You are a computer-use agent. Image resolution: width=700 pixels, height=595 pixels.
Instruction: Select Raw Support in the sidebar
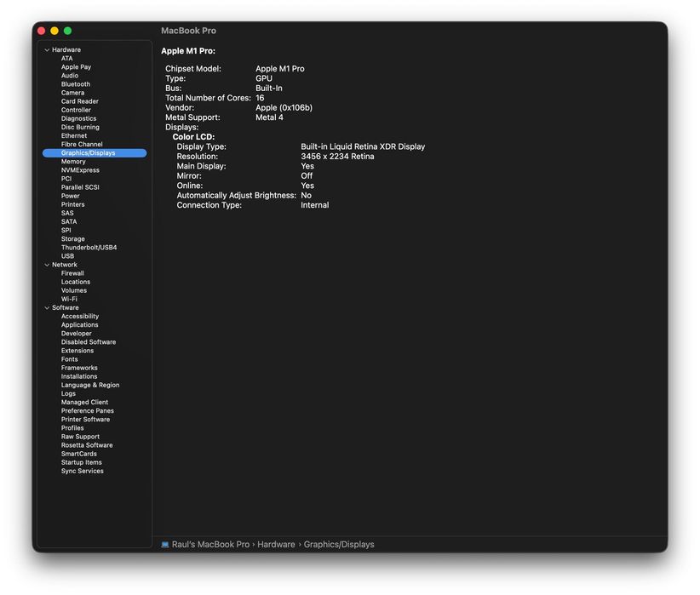pyautogui.click(x=80, y=437)
